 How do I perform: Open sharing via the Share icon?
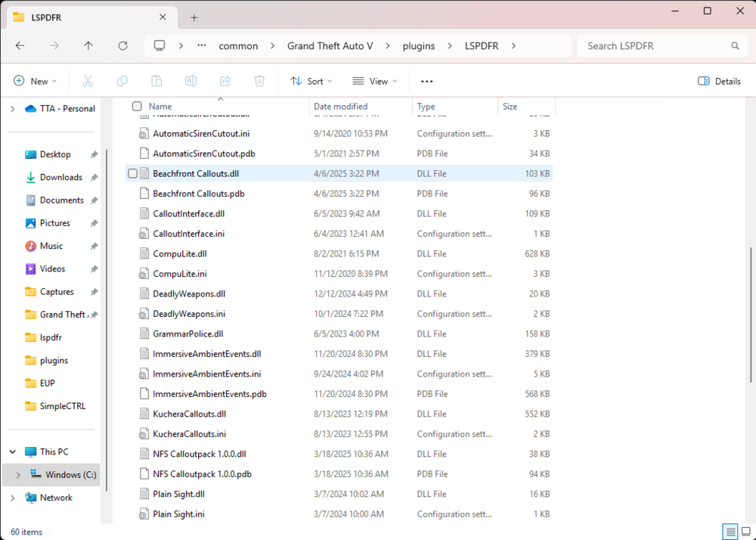pos(225,81)
